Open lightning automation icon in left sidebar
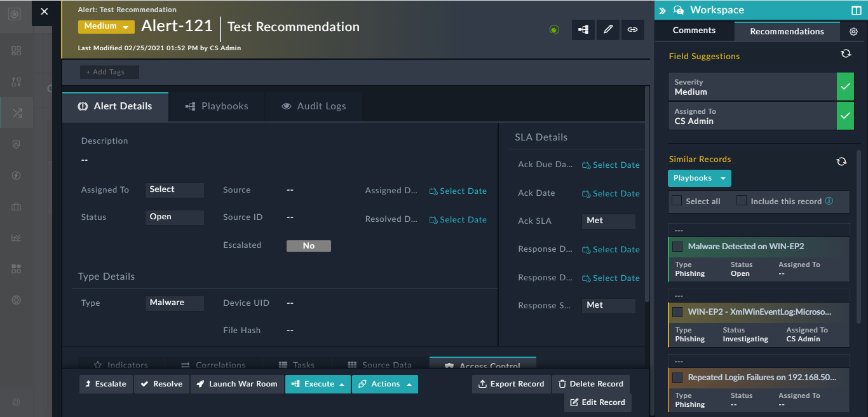 pos(17,175)
